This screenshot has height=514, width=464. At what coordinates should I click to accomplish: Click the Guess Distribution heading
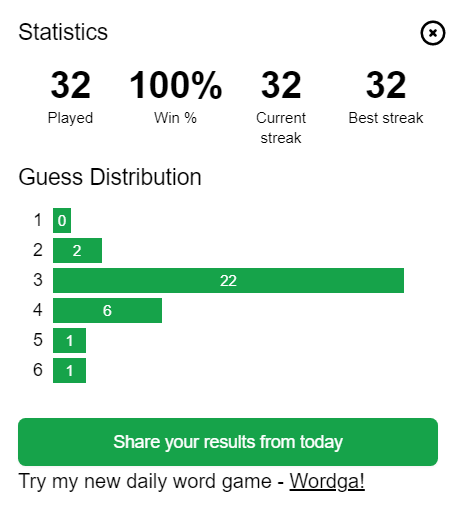110,177
